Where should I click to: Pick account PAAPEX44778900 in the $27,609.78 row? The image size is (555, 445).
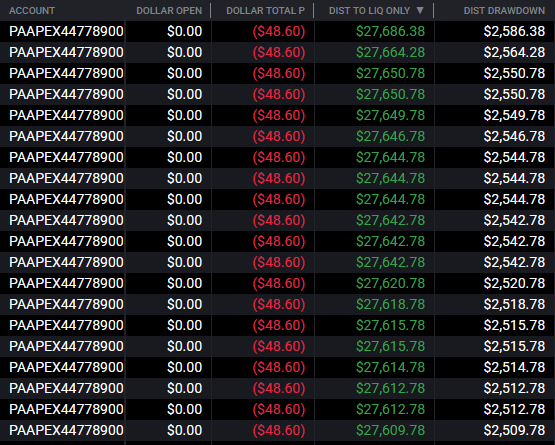66,430
